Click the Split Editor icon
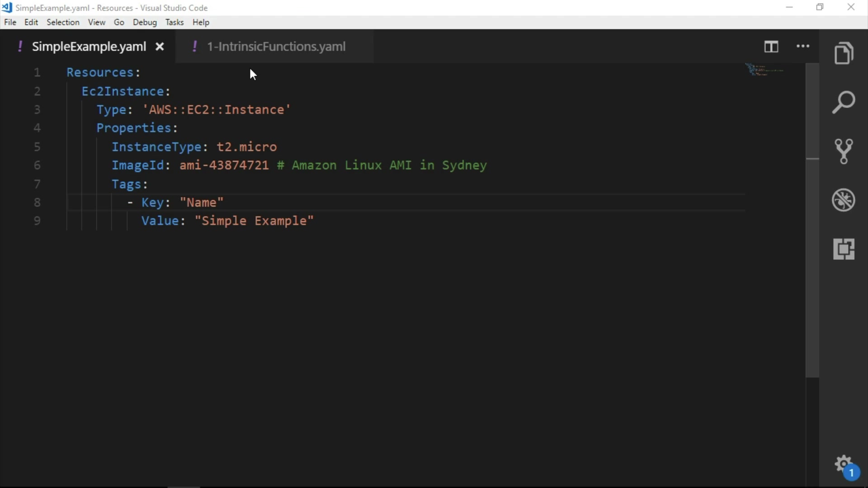The image size is (868, 488). (x=771, y=47)
